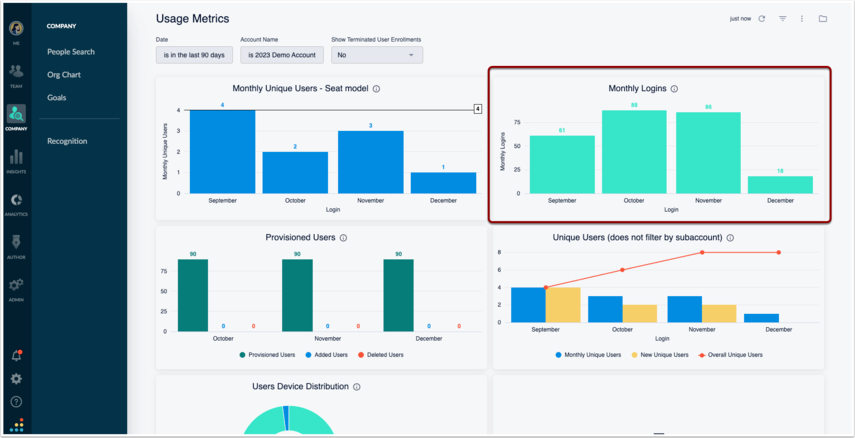
Task: Open notifications bell icon
Action: coord(16,356)
